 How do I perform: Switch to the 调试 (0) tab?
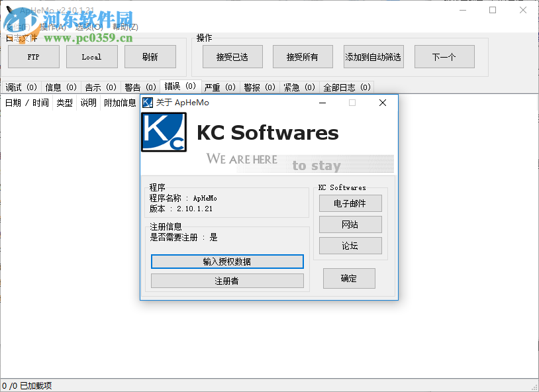[21, 87]
